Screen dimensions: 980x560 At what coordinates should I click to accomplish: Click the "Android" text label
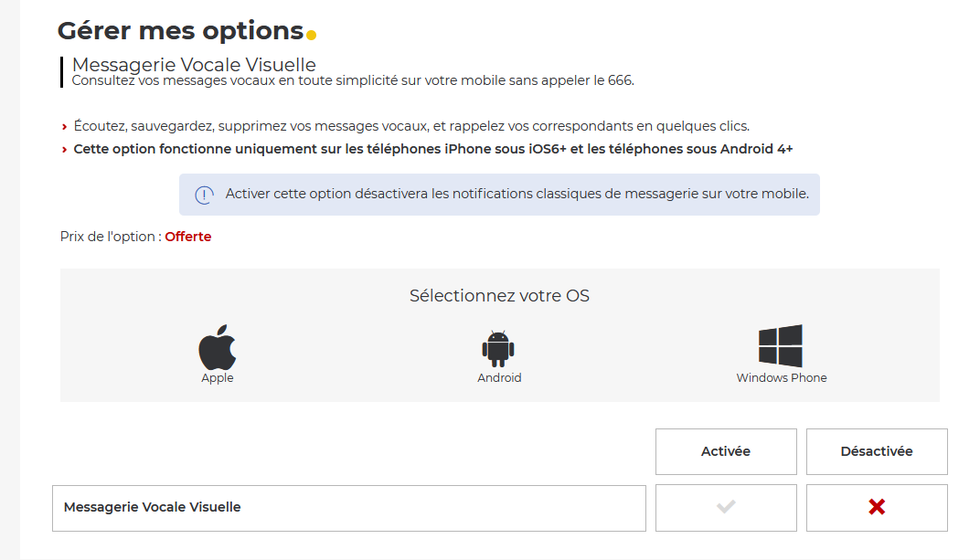pos(499,378)
